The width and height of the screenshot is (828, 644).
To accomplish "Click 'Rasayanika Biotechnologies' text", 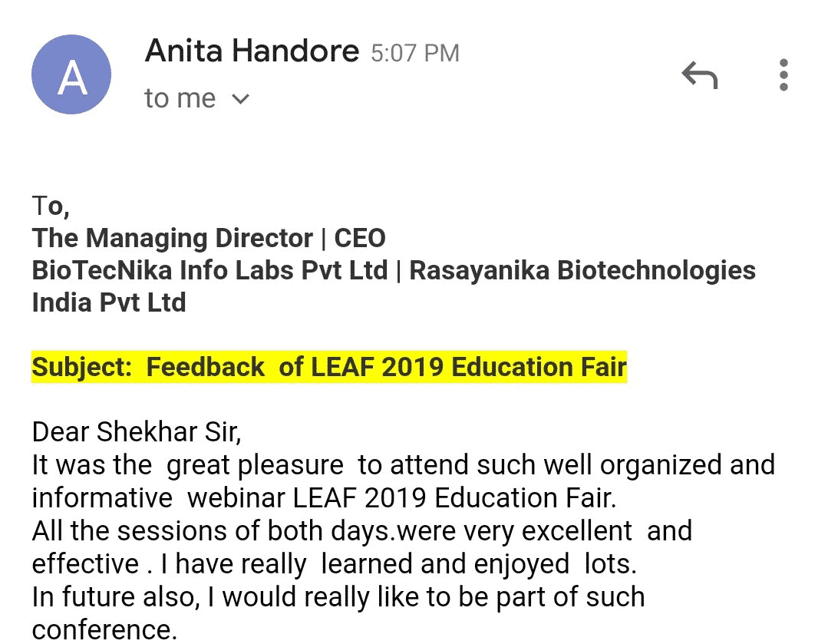I will click(582, 270).
